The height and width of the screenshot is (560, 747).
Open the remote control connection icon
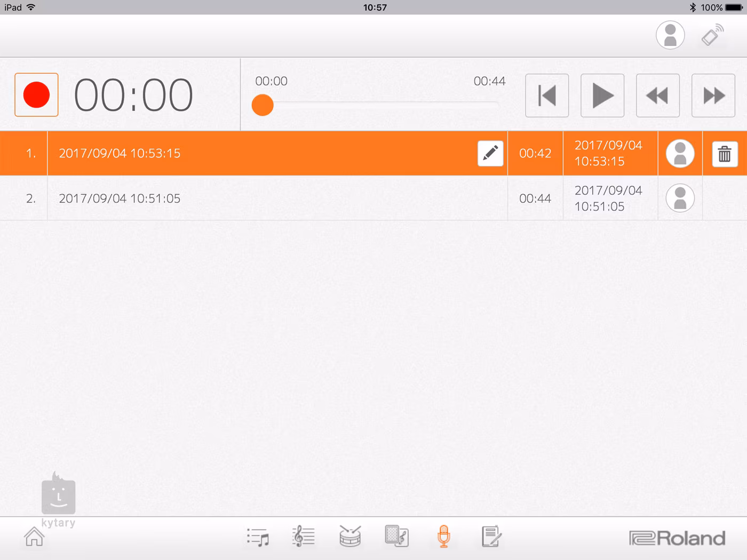tap(712, 35)
